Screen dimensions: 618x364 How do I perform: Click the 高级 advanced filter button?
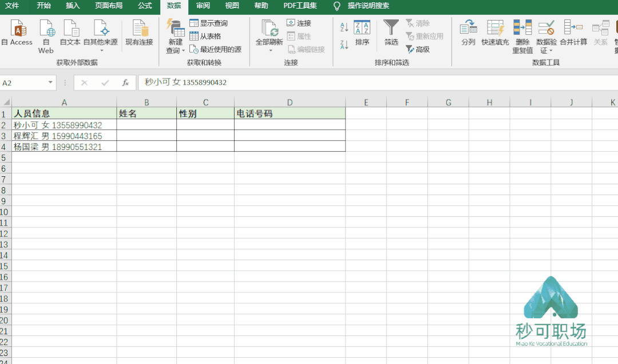point(418,49)
